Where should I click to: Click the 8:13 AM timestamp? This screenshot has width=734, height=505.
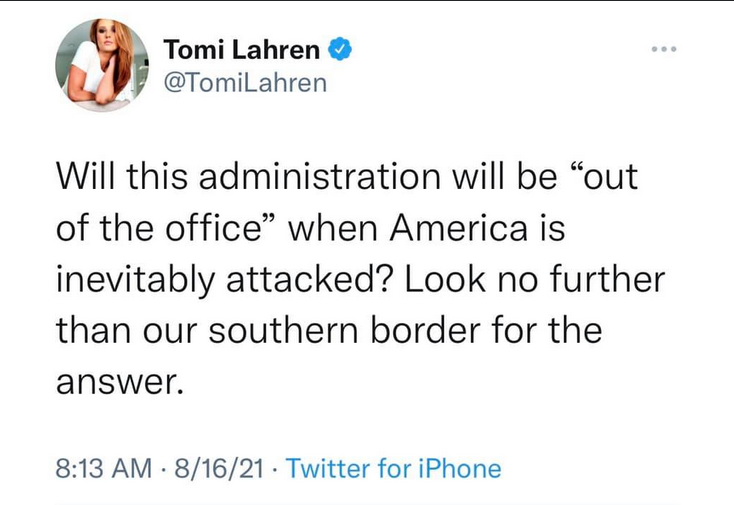point(102,468)
